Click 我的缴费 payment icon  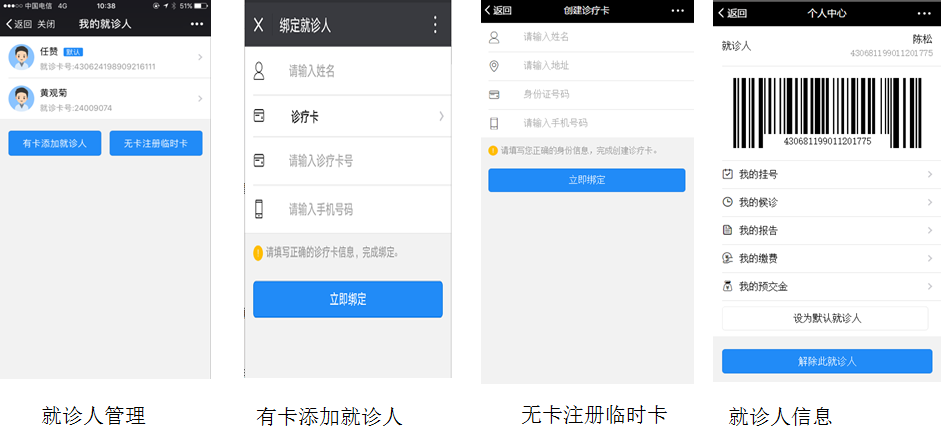[x=727, y=258]
